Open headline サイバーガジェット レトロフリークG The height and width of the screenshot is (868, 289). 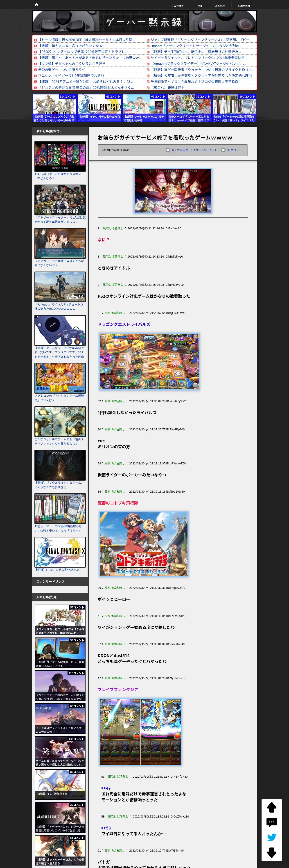[199, 58]
